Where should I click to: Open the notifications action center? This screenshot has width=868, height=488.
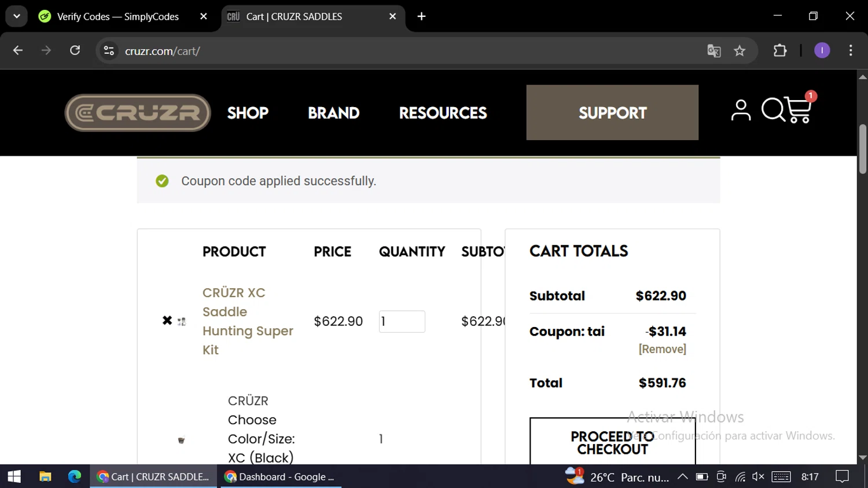tap(843, 476)
